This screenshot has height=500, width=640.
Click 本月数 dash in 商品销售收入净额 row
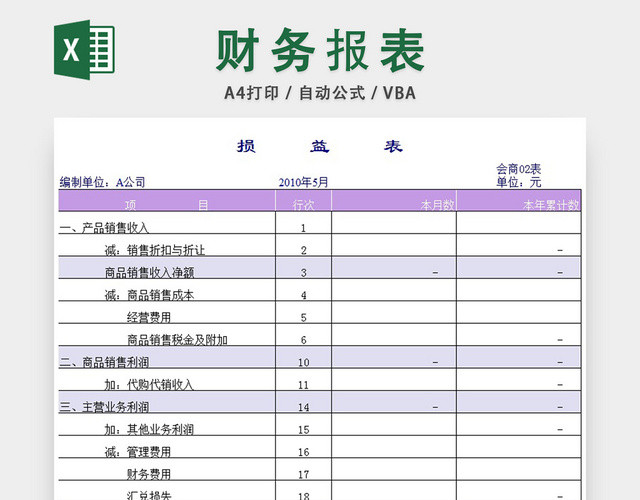point(435,272)
